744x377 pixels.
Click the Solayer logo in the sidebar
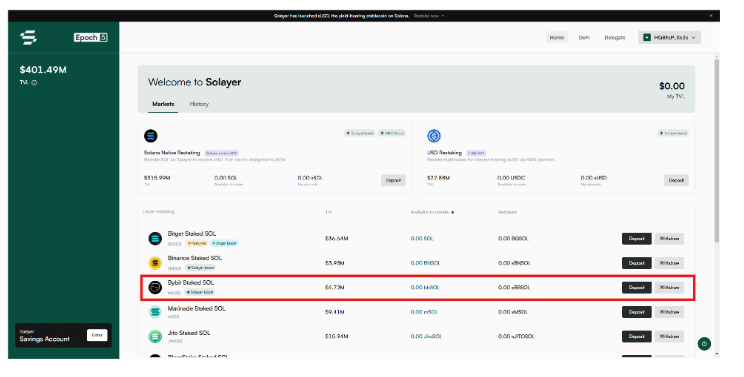coord(28,37)
